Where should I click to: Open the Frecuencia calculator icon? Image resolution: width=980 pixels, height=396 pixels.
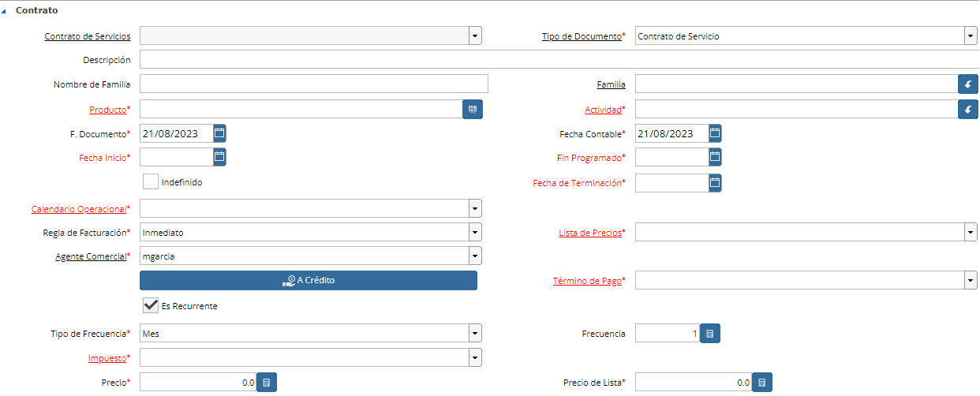pos(710,334)
